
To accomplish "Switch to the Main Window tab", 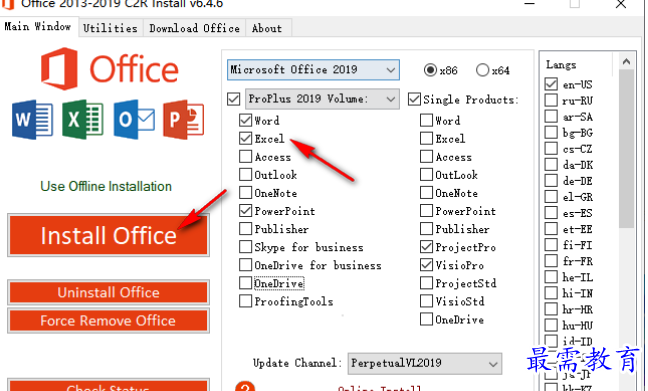I will tap(38, 27).
